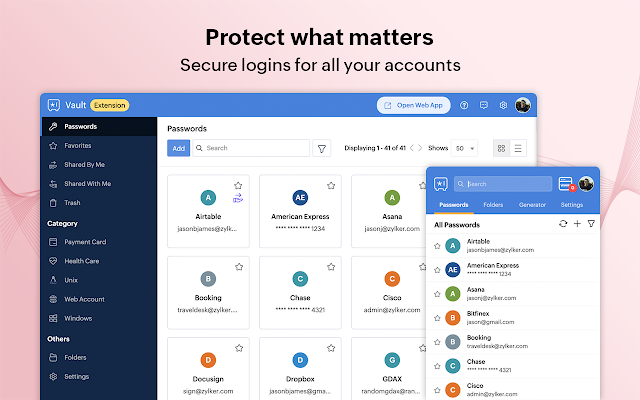The image size is (640, 400).
Task: Favorite the Chase card star
Action: coord(331,267)
